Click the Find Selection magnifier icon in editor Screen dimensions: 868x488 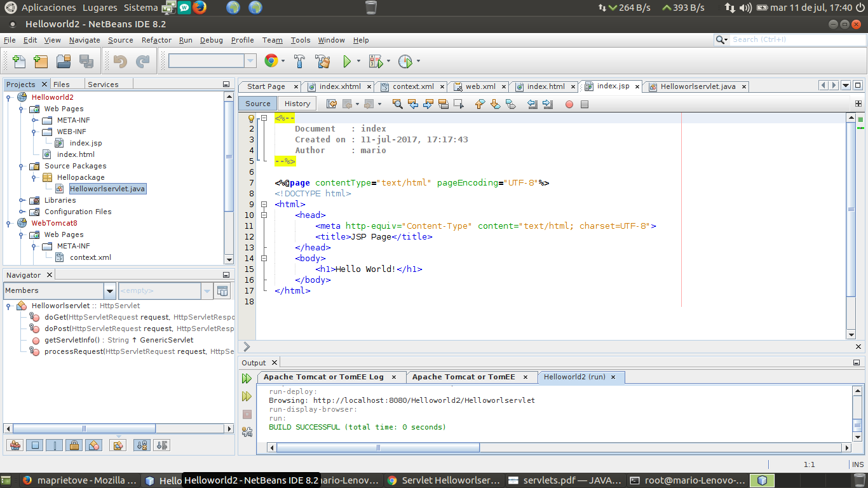(x=398, y=104)
